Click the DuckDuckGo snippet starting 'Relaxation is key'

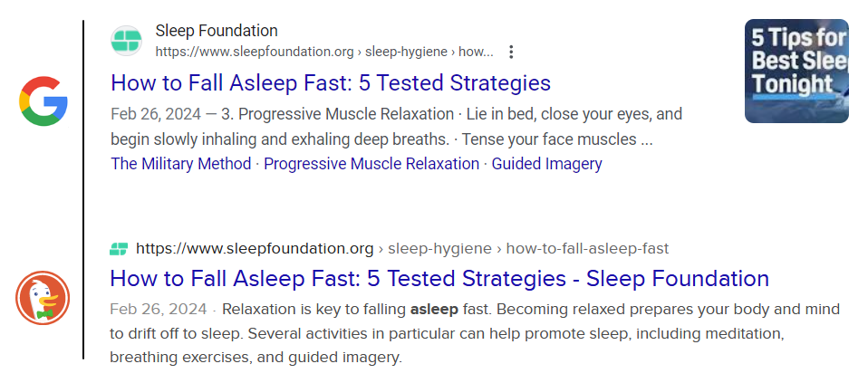[x=475, y=333]
